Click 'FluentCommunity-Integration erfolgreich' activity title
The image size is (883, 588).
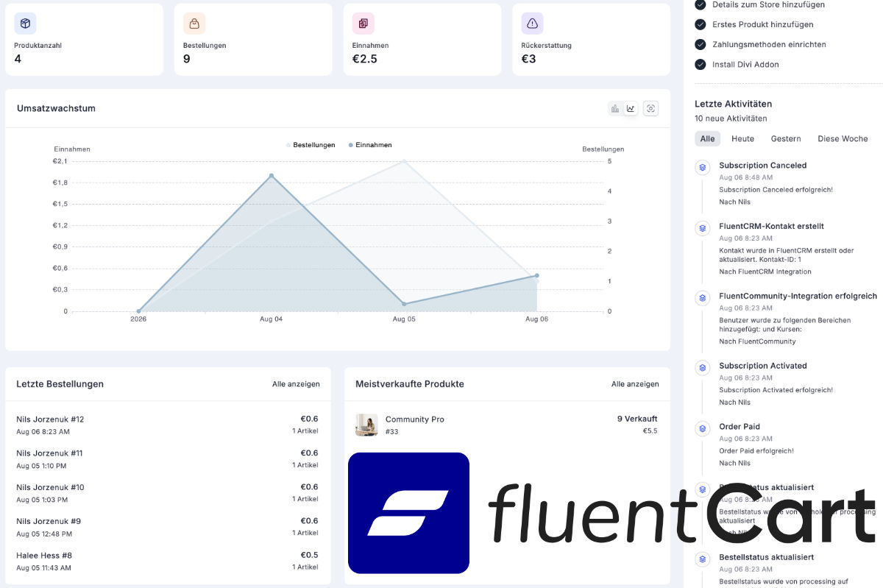point(798,296)
